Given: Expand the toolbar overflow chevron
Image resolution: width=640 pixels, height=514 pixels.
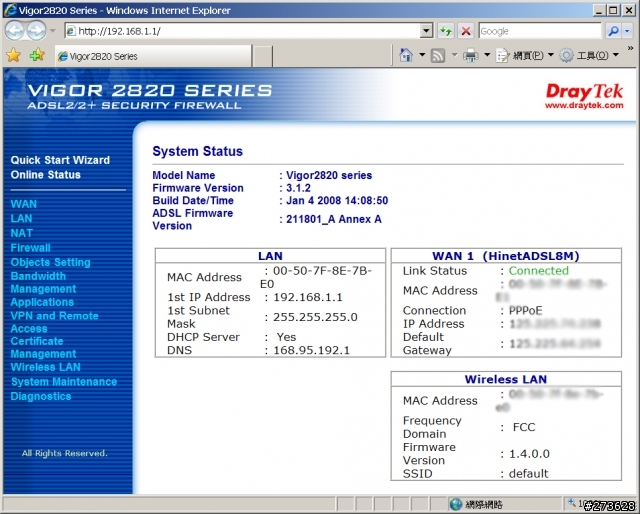Looking at the screenshot, I should click(630, 48).
